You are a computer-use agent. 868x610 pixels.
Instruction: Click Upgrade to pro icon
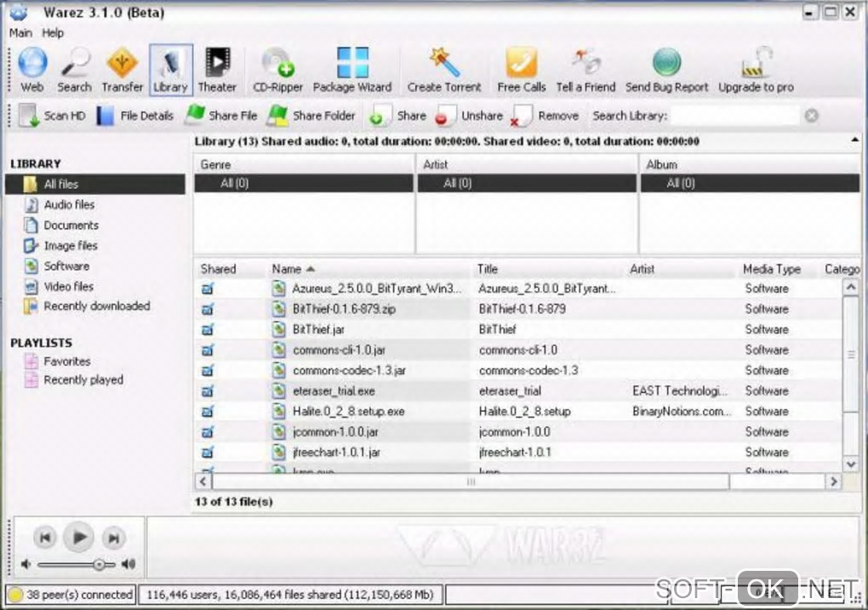(x=757, y=62)
